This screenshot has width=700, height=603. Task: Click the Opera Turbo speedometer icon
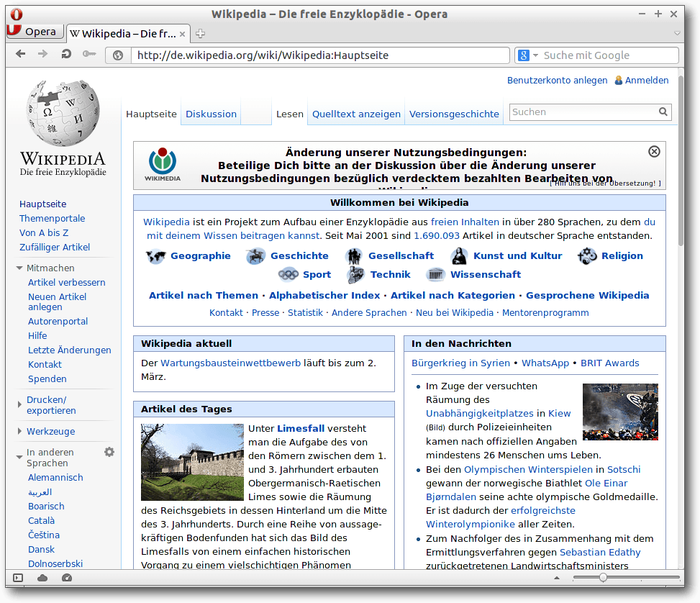[67, 578]
